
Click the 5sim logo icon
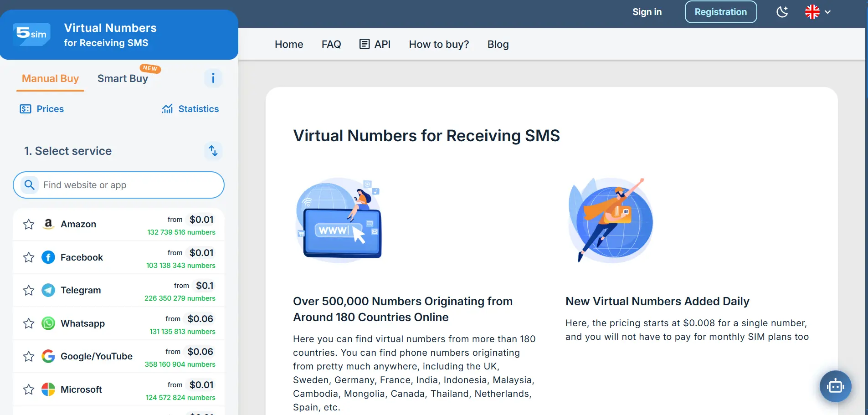(x=32, y=34)
